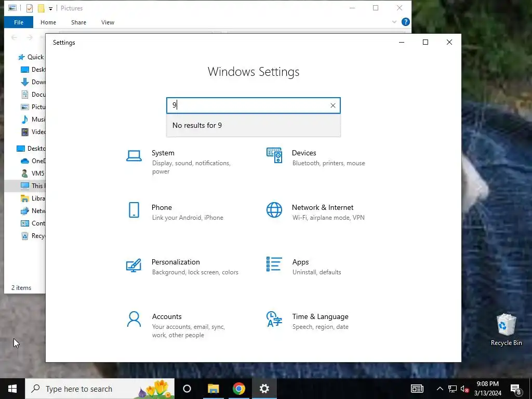This screenshot has width=532, height=399.
Task: Switch to the View ribbon tab
Action: coord(108,22)
